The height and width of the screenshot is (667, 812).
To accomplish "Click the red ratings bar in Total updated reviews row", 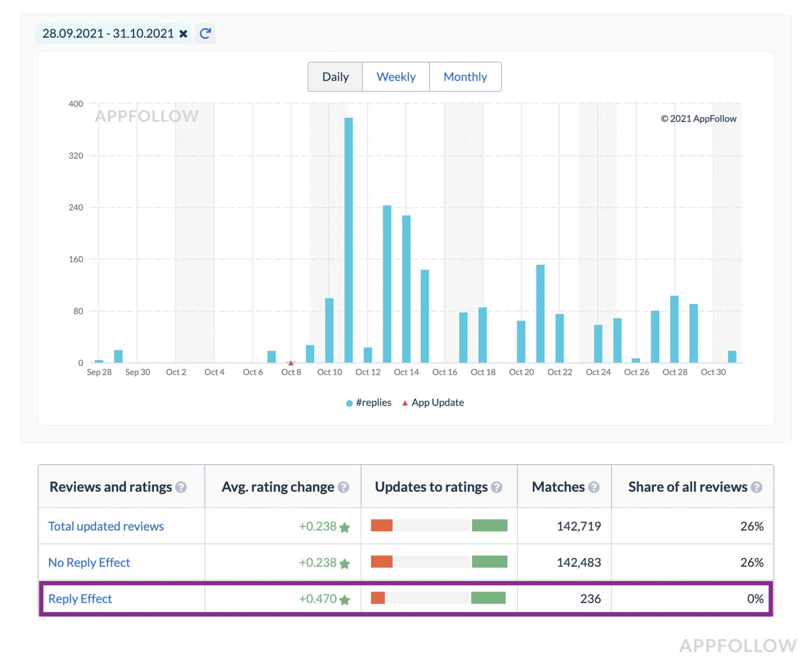I will click(x=382, y=525).
